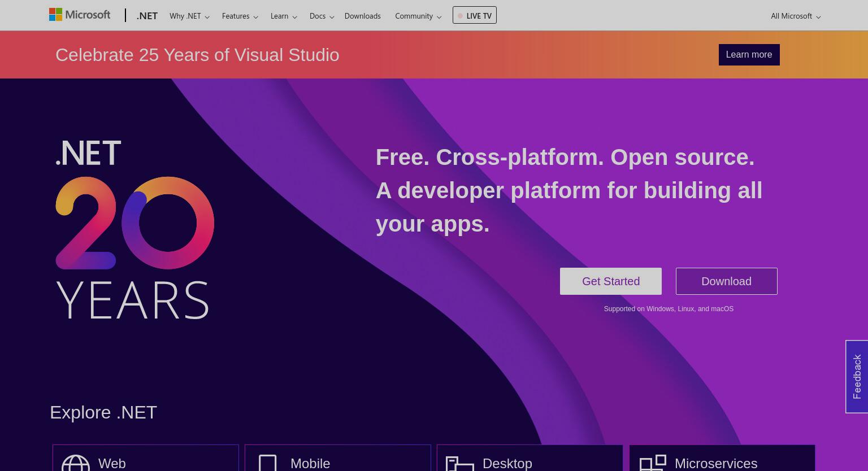Click the Explore .NET heading
The image size is (868, 471).
coord(103,412)
